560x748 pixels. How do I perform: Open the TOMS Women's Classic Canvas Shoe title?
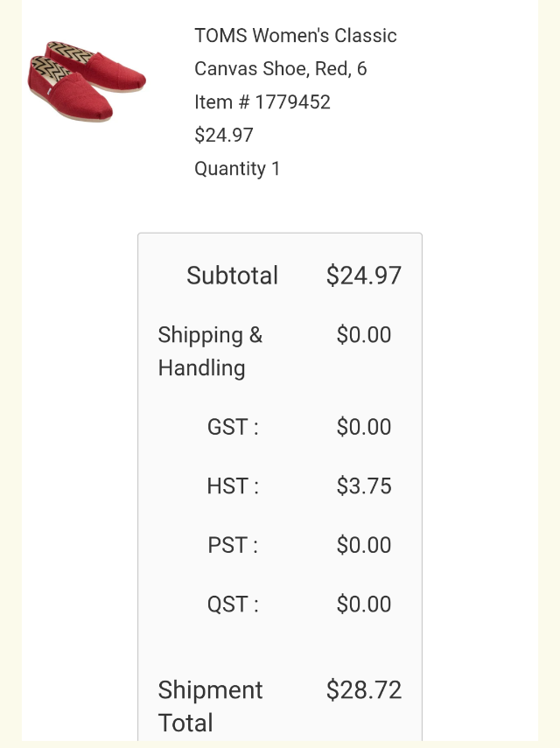(295, 36)
